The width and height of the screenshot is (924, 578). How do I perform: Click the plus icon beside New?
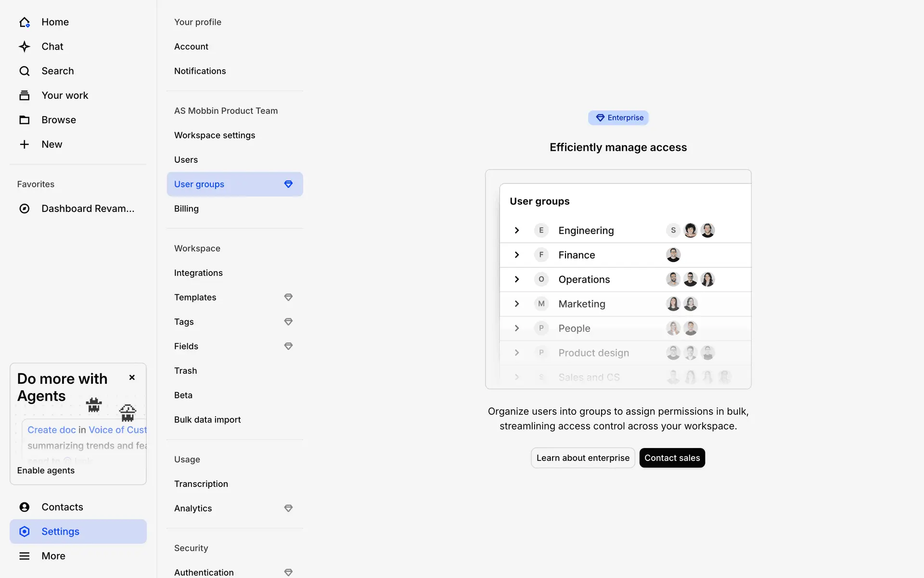point(25,144)
